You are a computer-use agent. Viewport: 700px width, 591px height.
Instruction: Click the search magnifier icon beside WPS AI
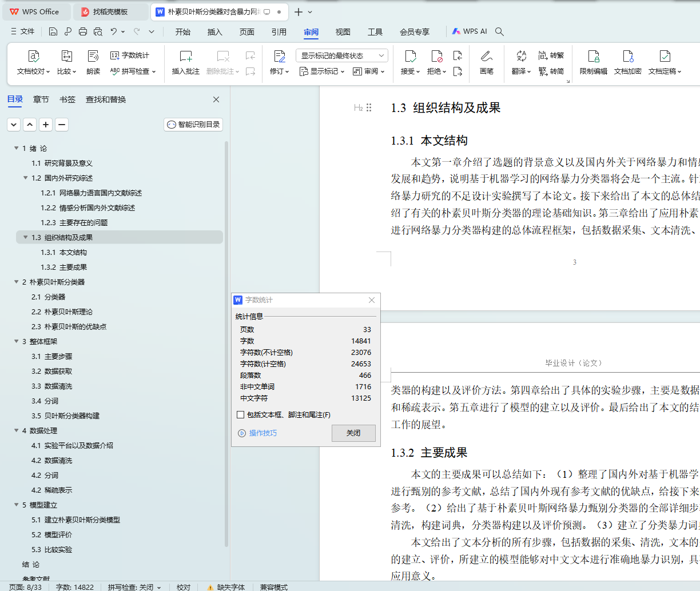click(x=499, y=32)
